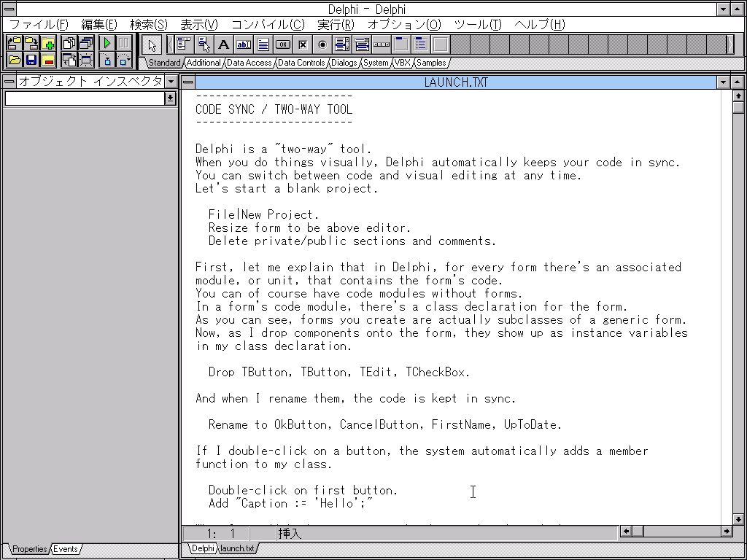This screenshot has height=560, width=747.
Task: Click the Pause speedbar button
Action: [124, 44]
